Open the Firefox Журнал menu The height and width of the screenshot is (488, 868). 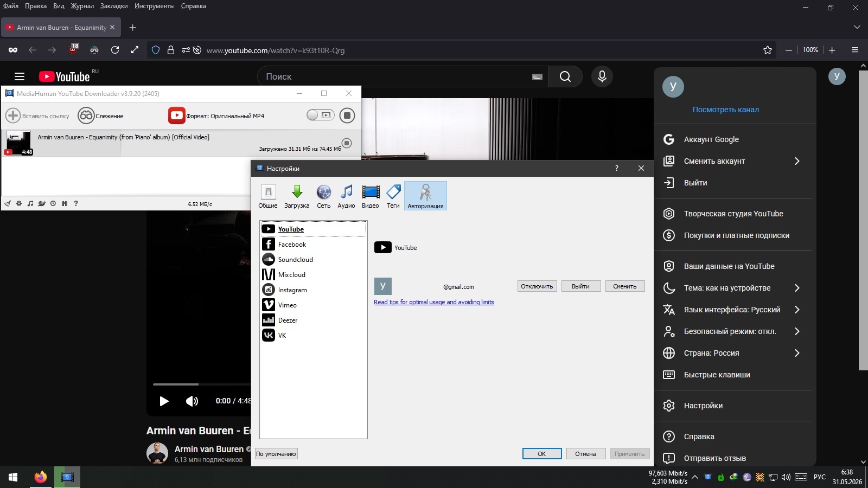pos(82,6)
